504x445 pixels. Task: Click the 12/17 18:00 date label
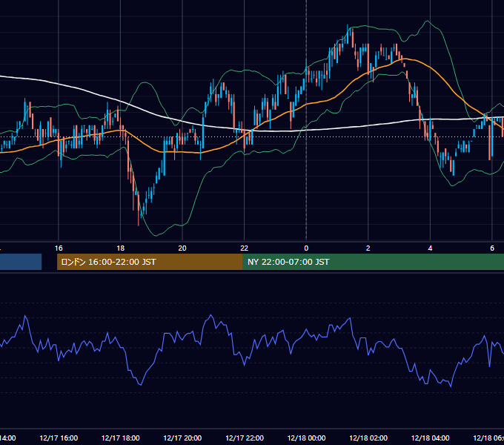click(121, 438)
